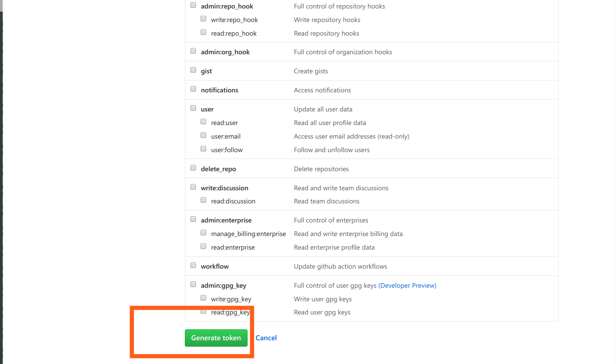Check the read:user option

point(203,122)
